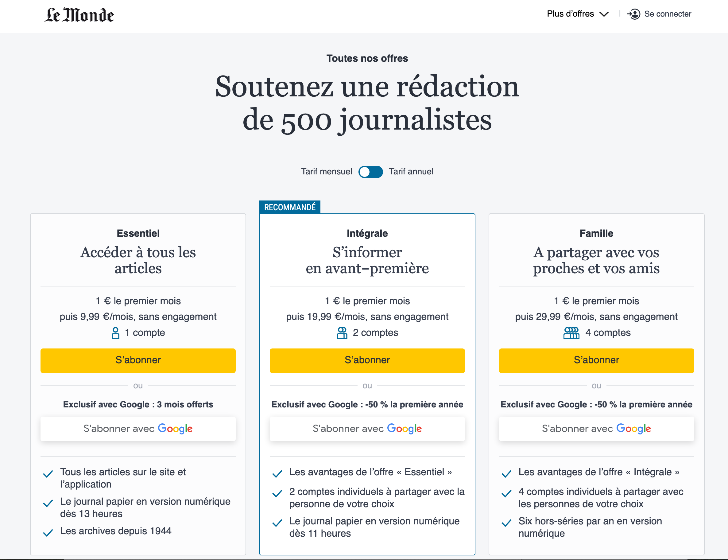Expand the 'Plus d'offres' dropdown
This screenshot has height=560, width=728.
click(x=571, y=14)
